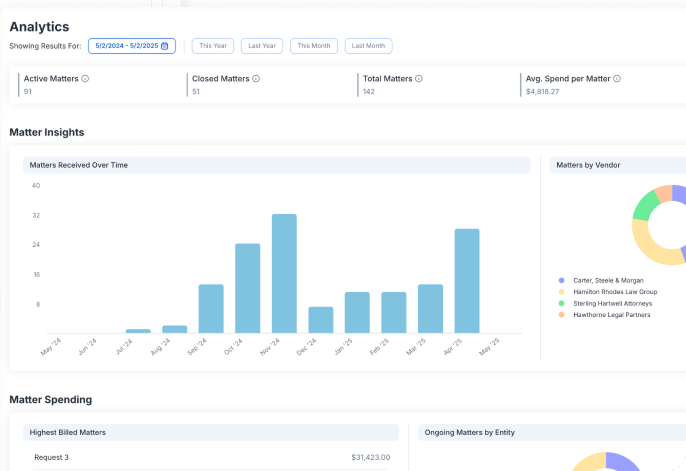Filter results by Last Year
Viewport: 686px width, 471px height.
(262, 46)
